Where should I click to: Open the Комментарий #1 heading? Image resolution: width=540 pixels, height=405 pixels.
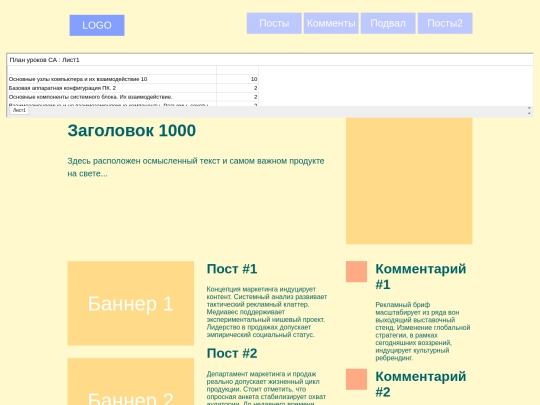click(421, 277)
